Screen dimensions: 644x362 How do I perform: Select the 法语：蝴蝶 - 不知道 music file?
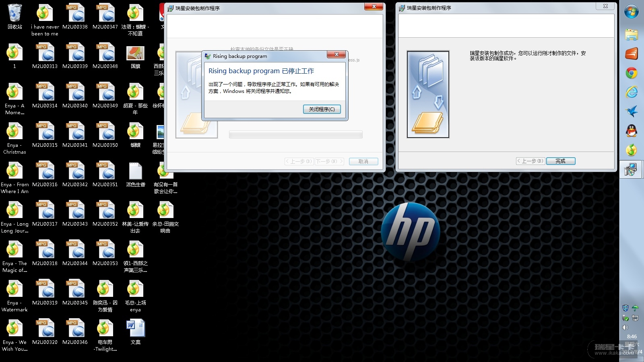pos(135,20)
